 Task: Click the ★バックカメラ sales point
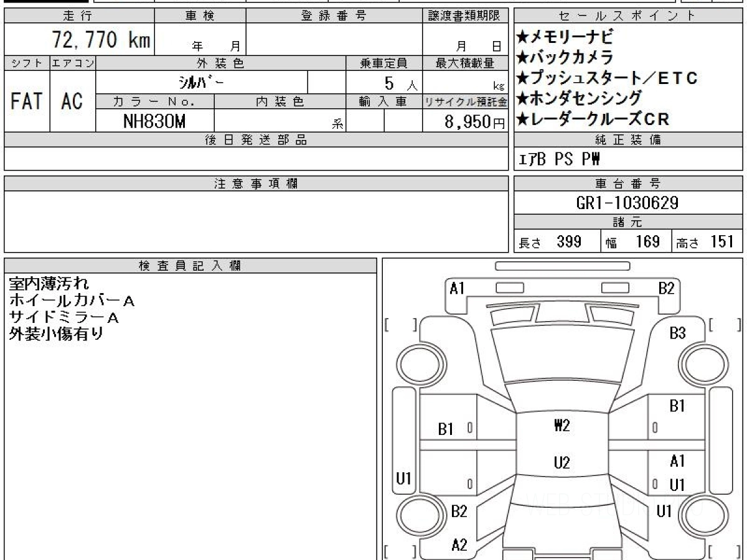point(566,57)
